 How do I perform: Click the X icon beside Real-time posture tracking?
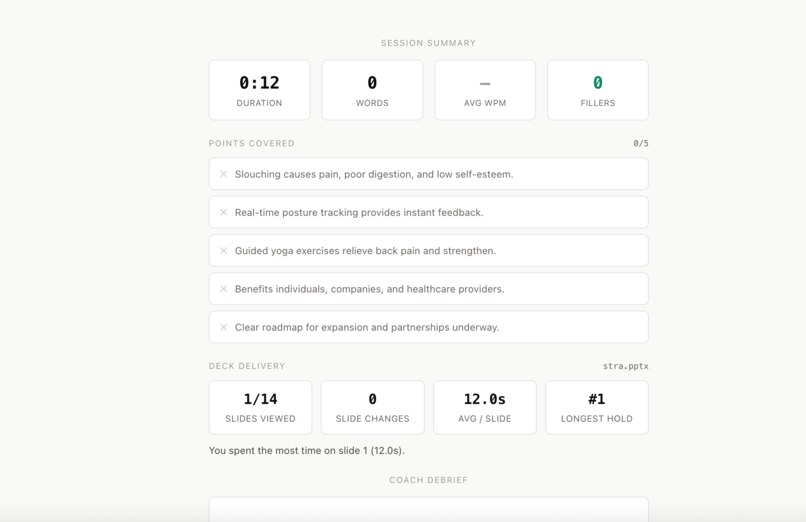224,212
